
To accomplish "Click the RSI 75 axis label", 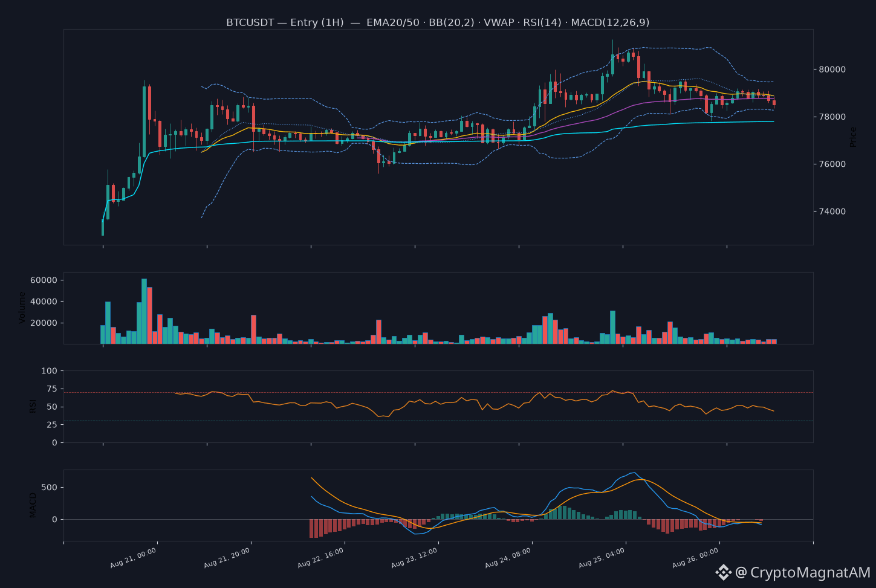I will [52, 389].
